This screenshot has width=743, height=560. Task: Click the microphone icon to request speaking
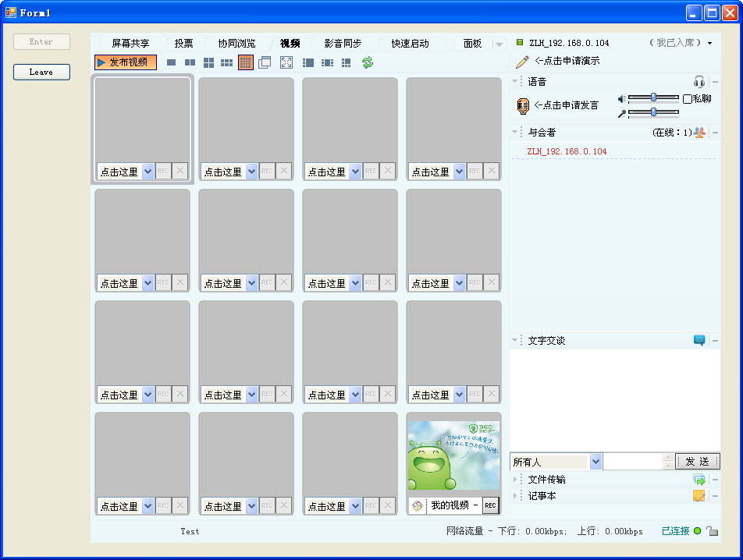click(x=524, y=106)
